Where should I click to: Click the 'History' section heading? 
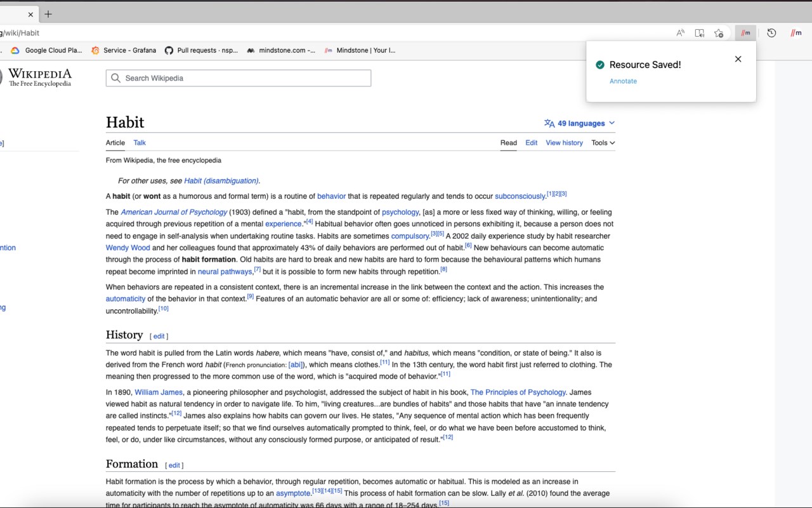click(x=124, y=335)
